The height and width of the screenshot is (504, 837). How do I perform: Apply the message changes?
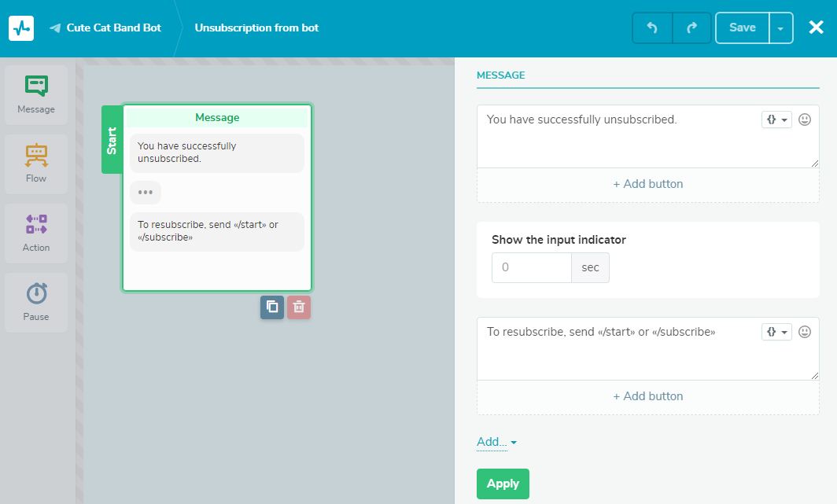[503, 484]
